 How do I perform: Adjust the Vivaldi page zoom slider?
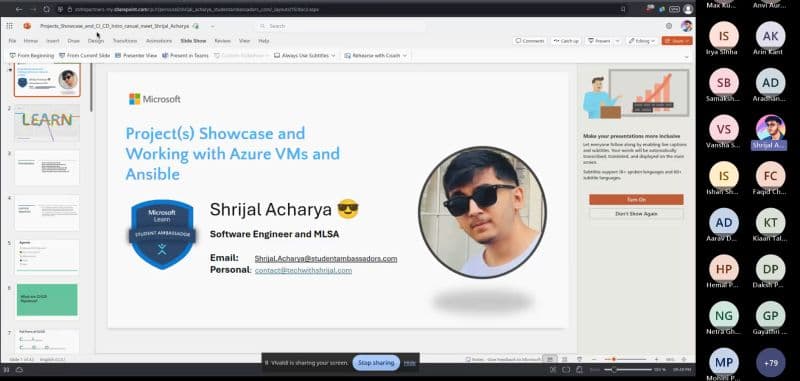[627, 369]
